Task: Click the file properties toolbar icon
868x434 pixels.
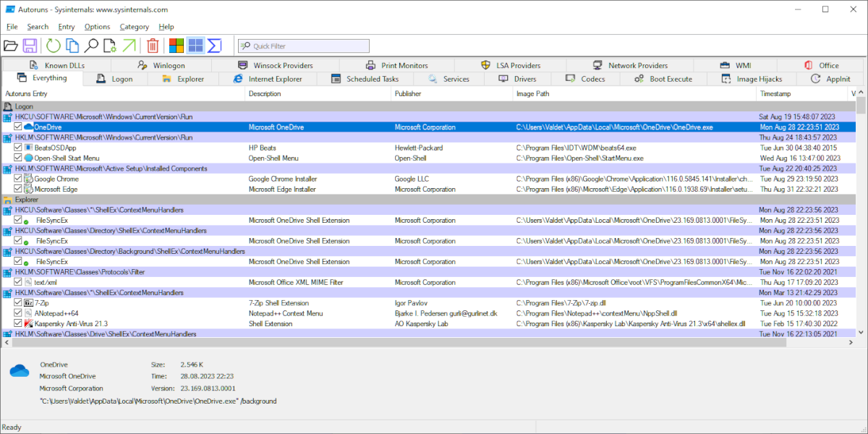Action: click(110, 46)
